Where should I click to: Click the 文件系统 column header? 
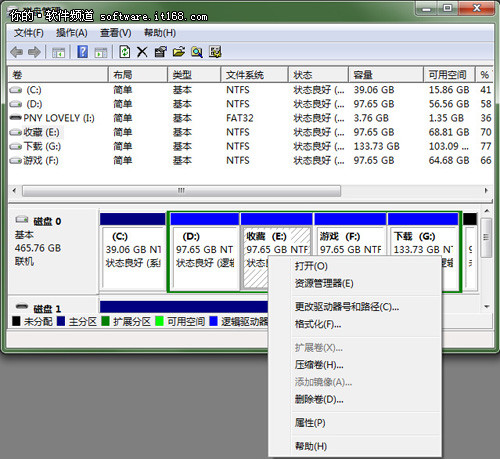tap(254, 75)
